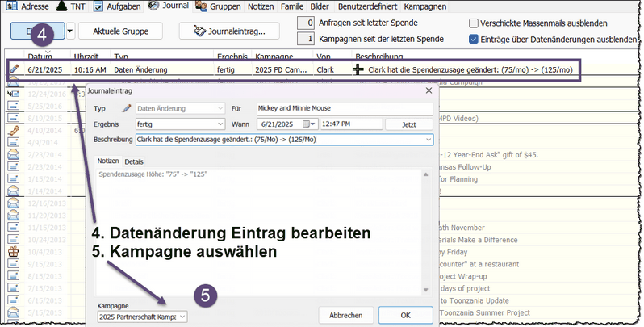Click the letter icon of the 10/24/2013 row
The height and width of the screenshot is (327, 644).
[x=14, y=240]
